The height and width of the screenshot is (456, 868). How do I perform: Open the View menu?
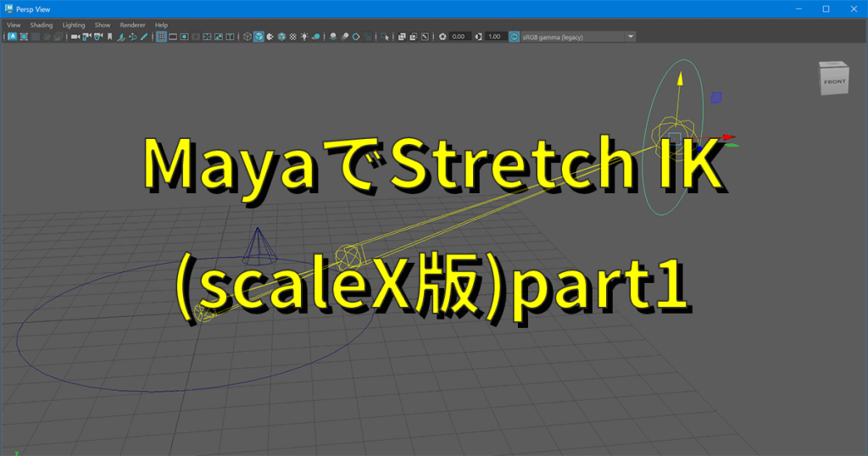(14, 25)
